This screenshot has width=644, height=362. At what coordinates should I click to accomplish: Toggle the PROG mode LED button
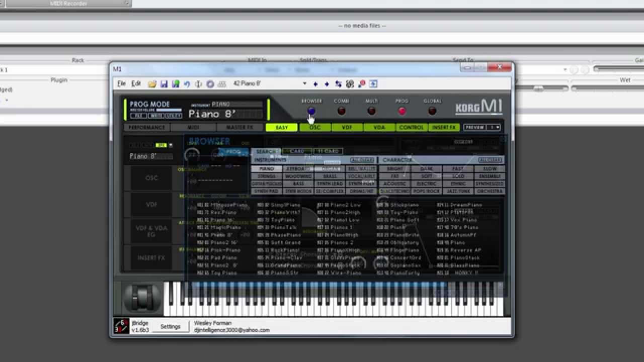click(402, 111)
